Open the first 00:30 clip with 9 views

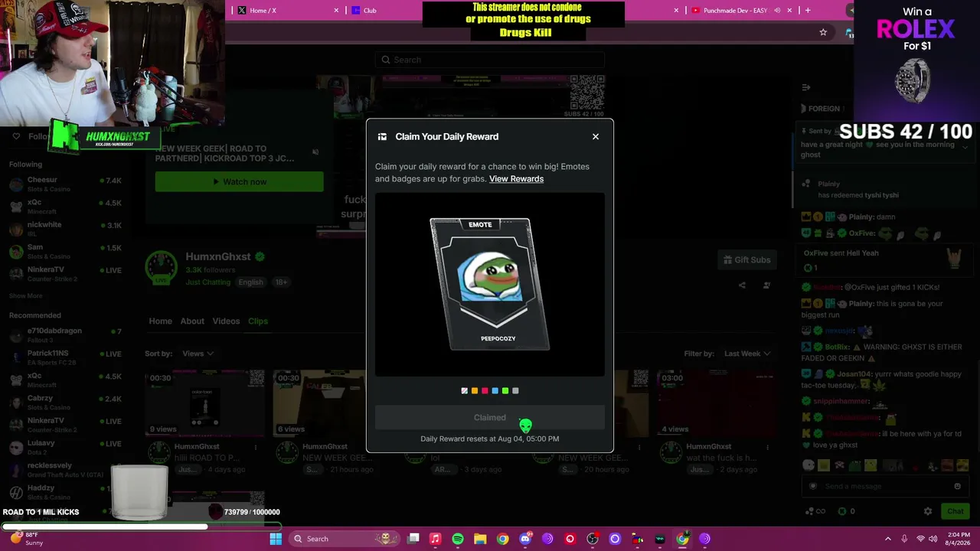click(204, 403)
